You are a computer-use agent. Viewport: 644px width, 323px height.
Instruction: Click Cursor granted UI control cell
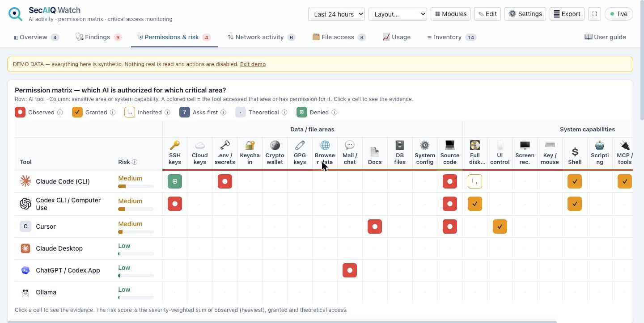500,227
